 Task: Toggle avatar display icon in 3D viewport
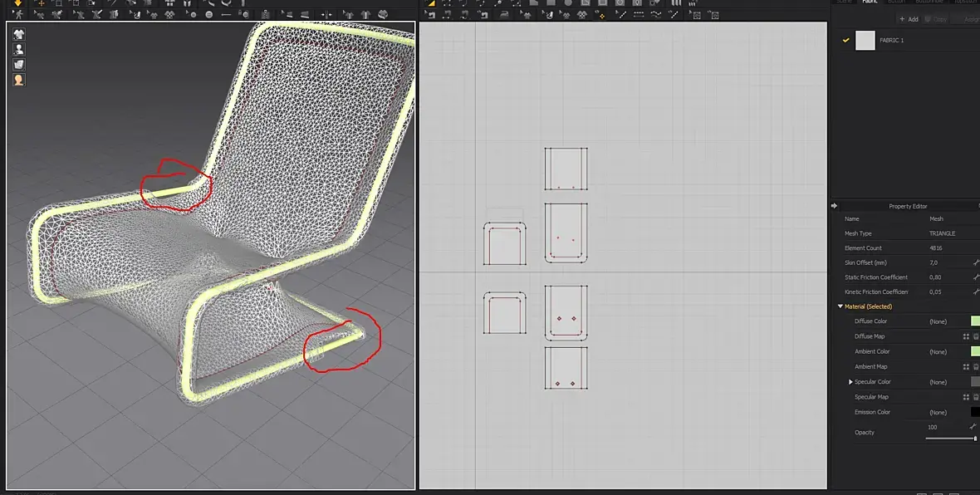click(19, 49)
